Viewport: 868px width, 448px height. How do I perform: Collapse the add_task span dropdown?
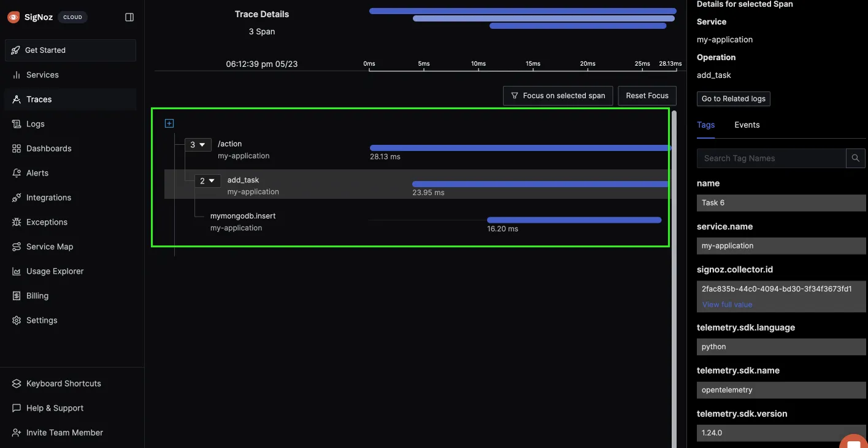208,181
